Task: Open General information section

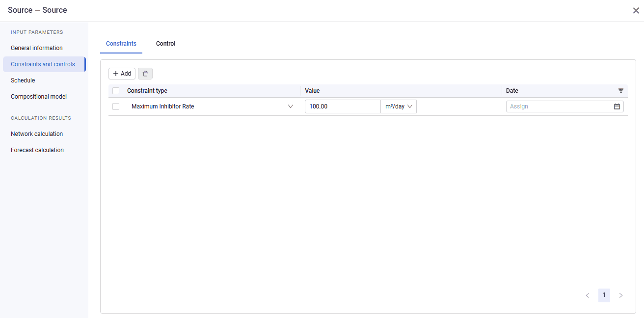Action: point(44,48)
